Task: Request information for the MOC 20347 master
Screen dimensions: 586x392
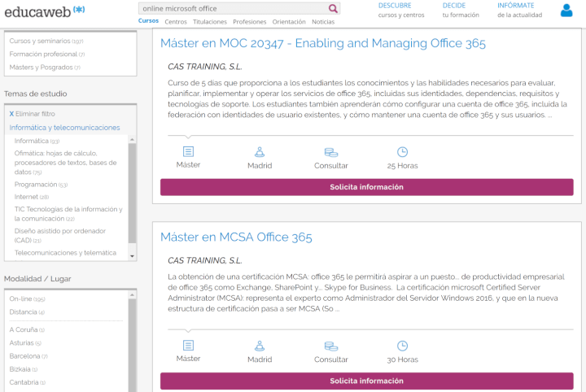Action: 366,187
